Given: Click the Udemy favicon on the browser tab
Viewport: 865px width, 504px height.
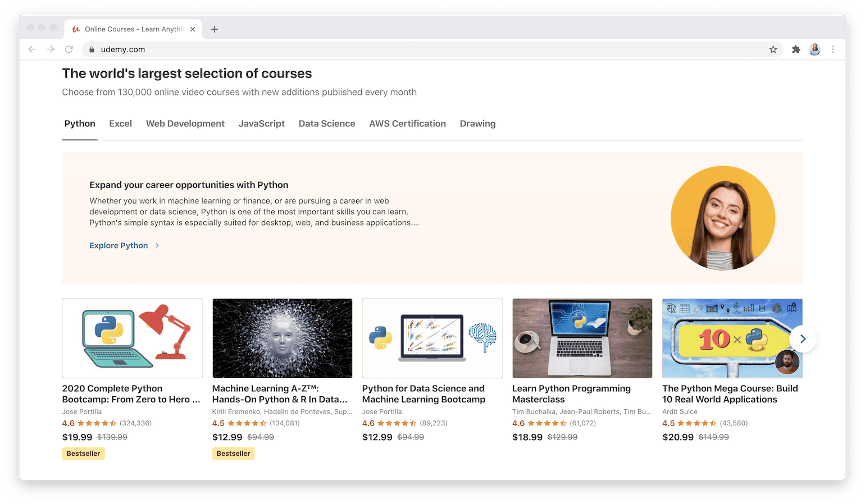Looking at the screenshot, I should (76, 29).
